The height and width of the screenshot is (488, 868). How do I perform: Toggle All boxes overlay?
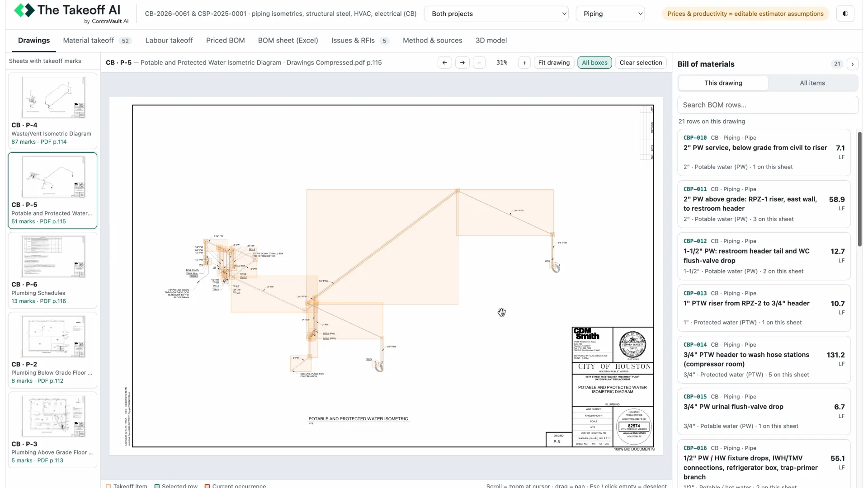(594, 63)
